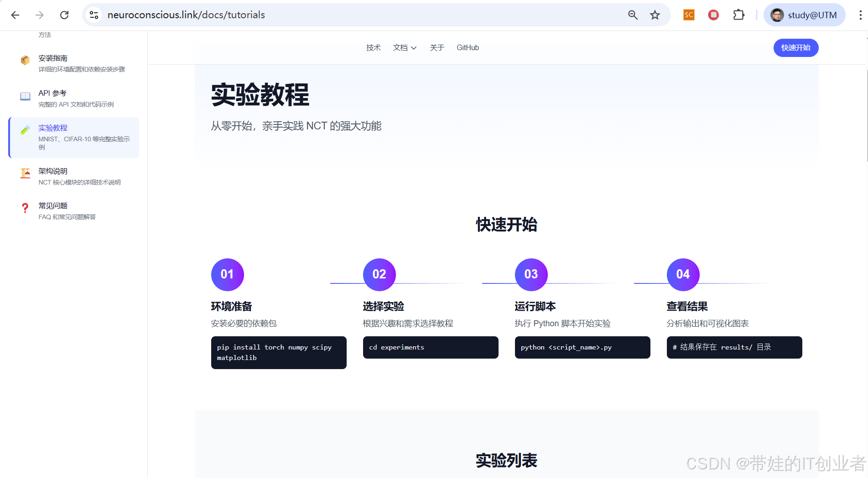Open the browser extensions puzzle icon

(x=738, y=15)
